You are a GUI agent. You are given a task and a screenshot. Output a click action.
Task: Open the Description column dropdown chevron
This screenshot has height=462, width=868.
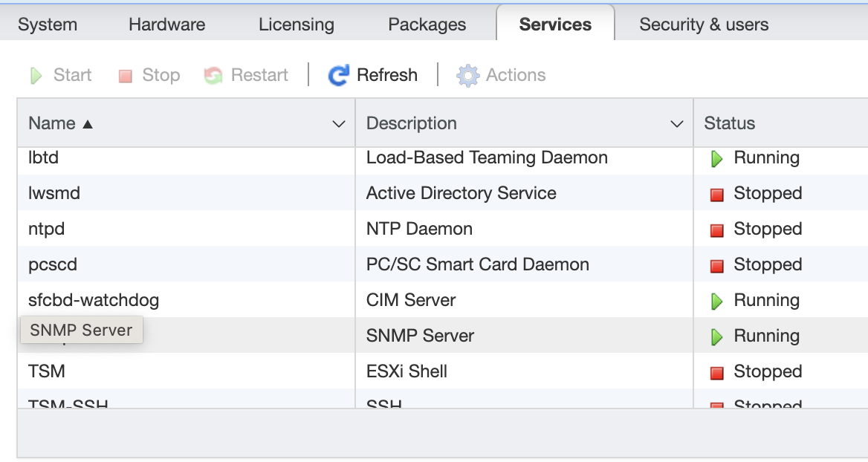676,124
